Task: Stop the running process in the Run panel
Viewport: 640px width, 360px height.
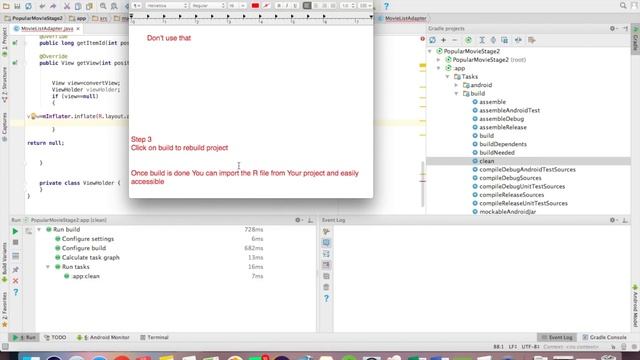Action: click(16, 242)
